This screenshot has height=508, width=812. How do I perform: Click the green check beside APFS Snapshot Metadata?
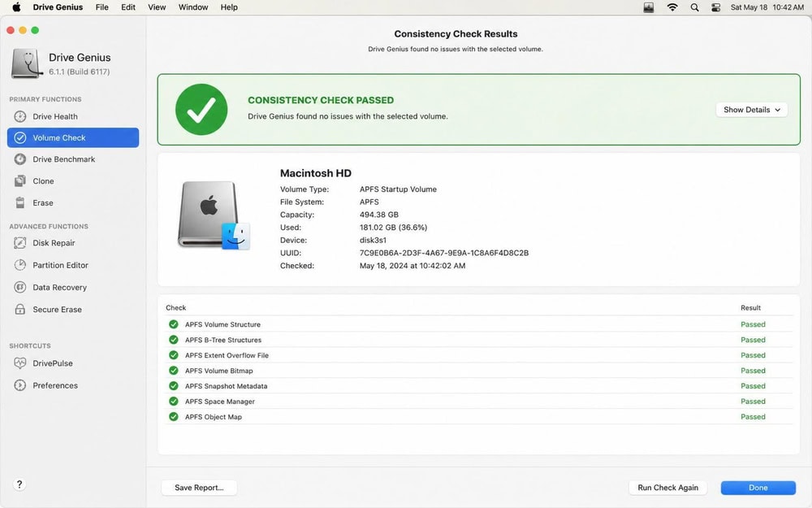coord(174,385)
